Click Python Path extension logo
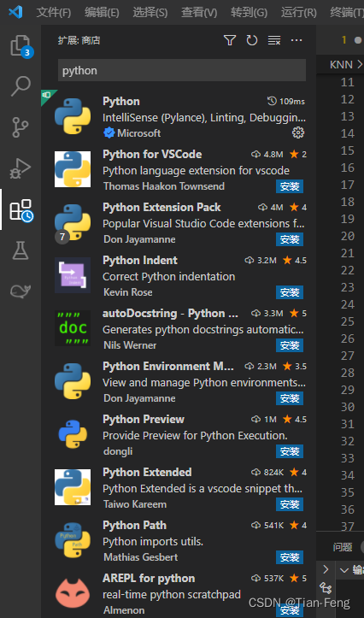364x618 pixels. point(73,540)
